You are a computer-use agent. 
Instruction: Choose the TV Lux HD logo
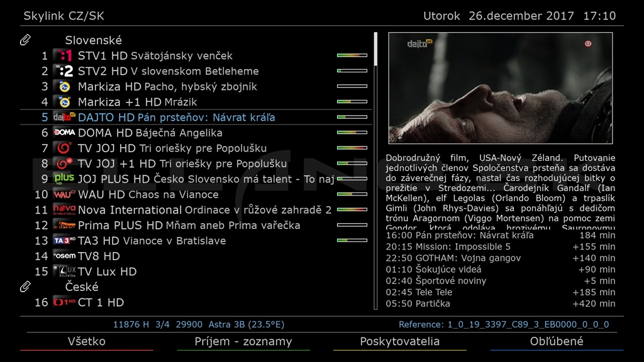click(64, 271)
